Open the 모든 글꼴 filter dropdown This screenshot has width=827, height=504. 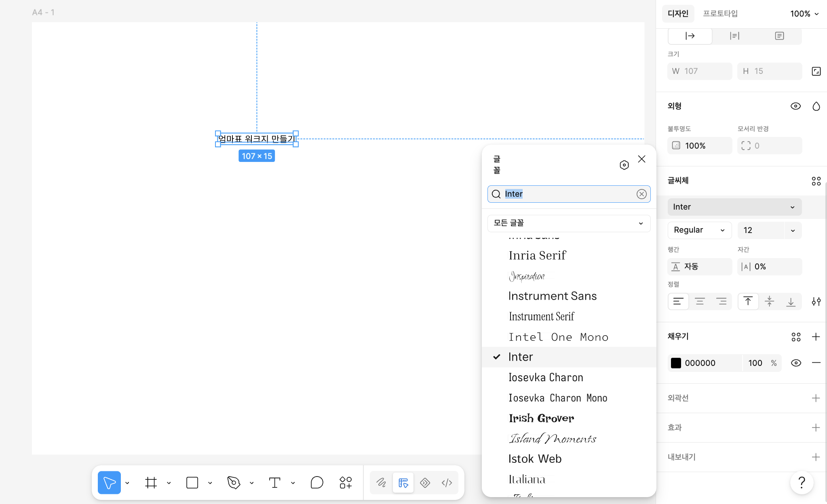click(569, 223)
